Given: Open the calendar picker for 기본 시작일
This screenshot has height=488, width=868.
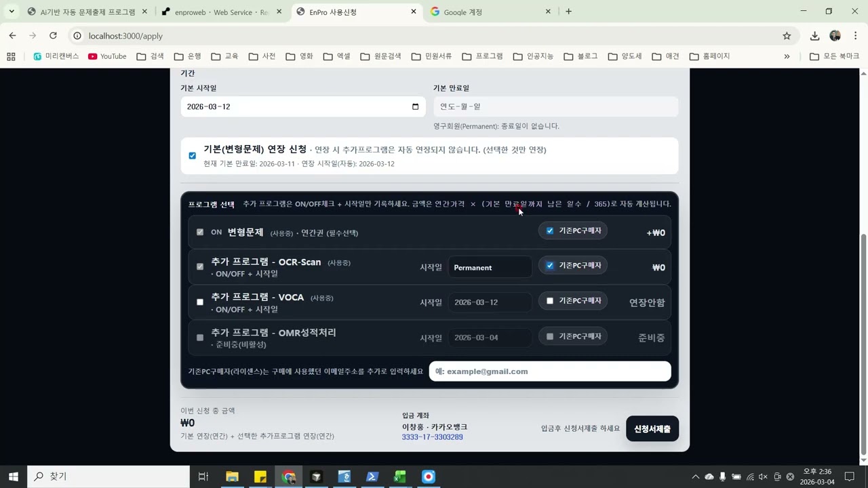Looking at the screenshot, I should (x=416, y=106).
